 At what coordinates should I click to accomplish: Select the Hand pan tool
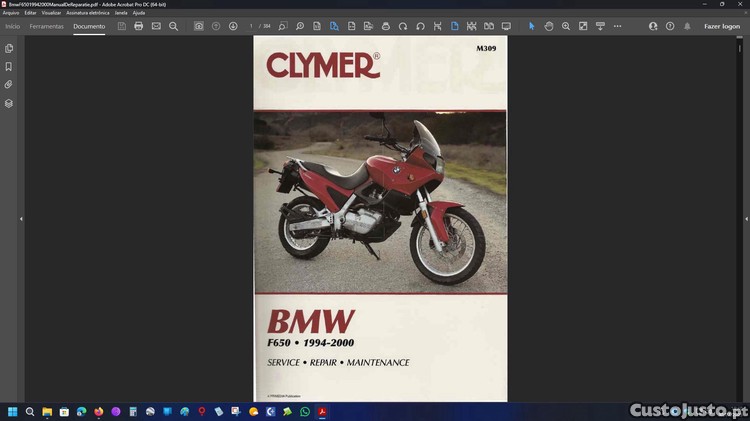(x=549, y=26)
